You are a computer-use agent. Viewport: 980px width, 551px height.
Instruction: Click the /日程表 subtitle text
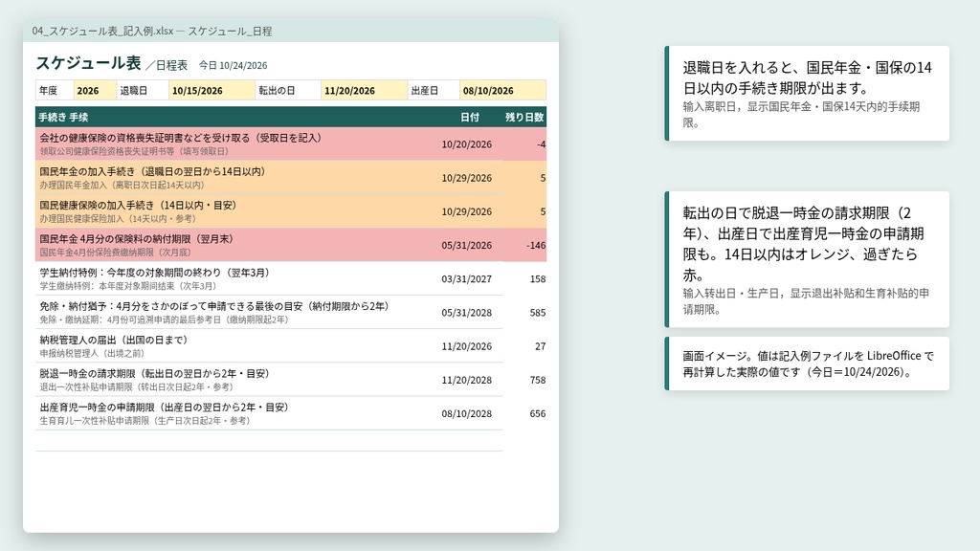coord(167,65)
